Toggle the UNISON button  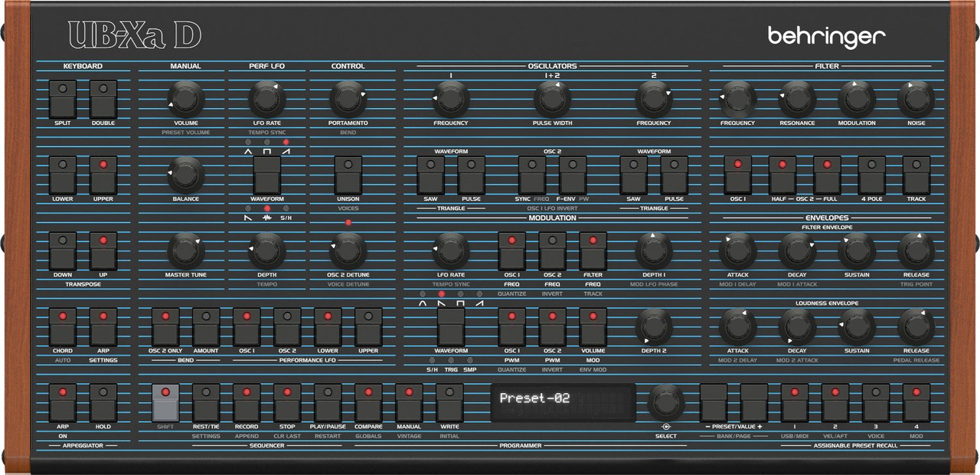coord(348,175)
